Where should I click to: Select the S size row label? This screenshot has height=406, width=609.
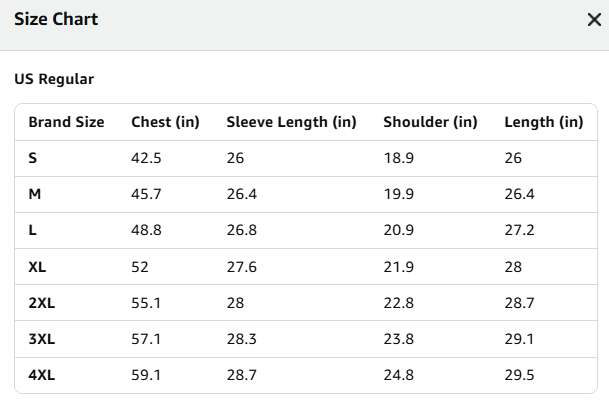point(33,158)
